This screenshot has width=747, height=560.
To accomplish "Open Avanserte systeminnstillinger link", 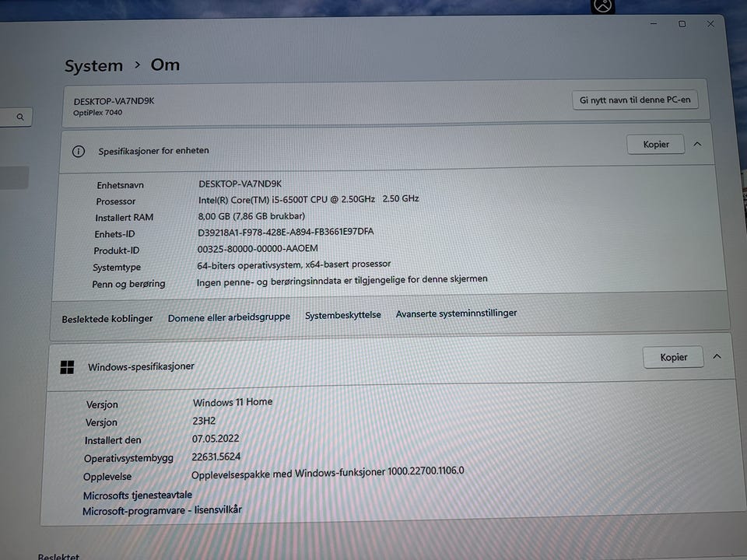I will (x=456, y=313).
